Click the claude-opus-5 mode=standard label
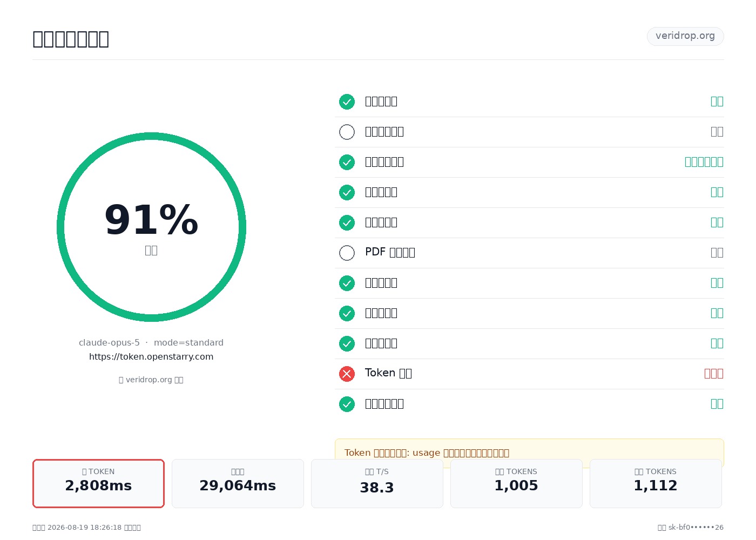Image resolution: width=756 pixels, height=540 pixels. click(151, 343)
